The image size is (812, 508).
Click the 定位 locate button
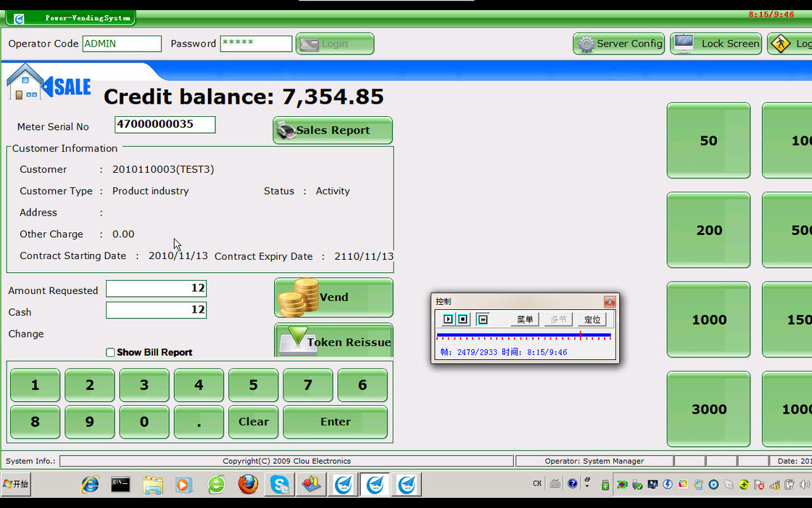592,319
